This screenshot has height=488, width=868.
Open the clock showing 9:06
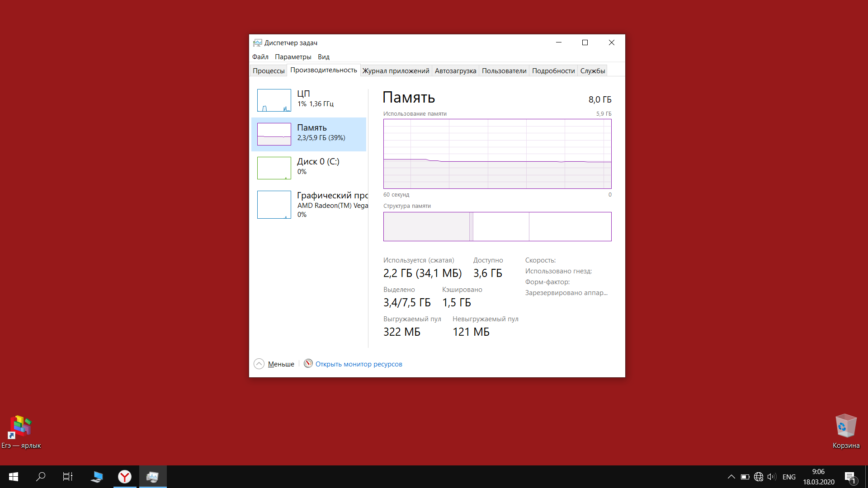(x=818, y=477)
